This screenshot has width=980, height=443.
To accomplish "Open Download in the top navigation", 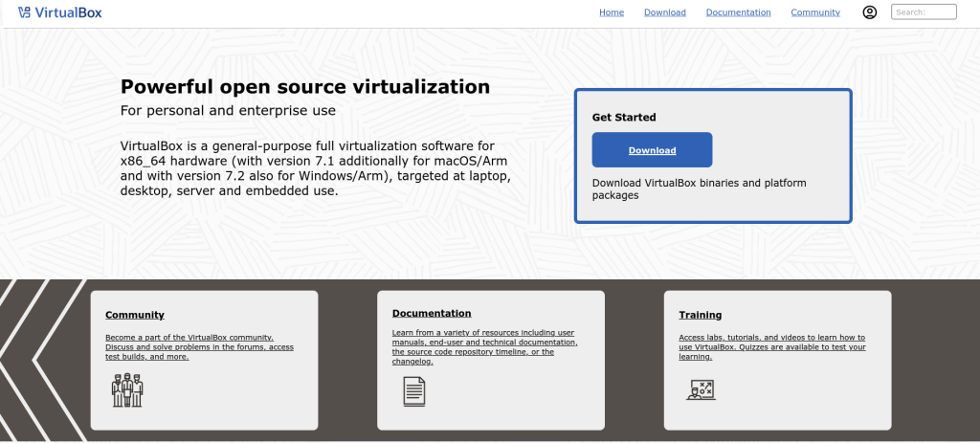I will point(664,12).
